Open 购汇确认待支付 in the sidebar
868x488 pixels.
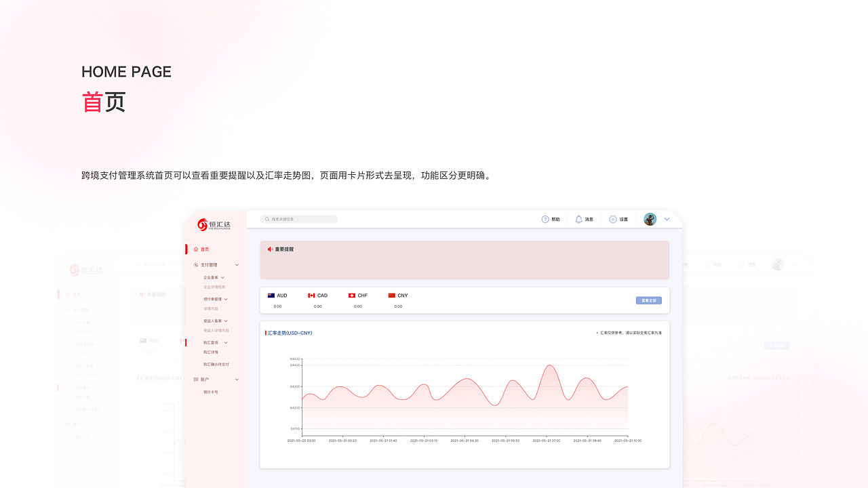tap(216, 365)
